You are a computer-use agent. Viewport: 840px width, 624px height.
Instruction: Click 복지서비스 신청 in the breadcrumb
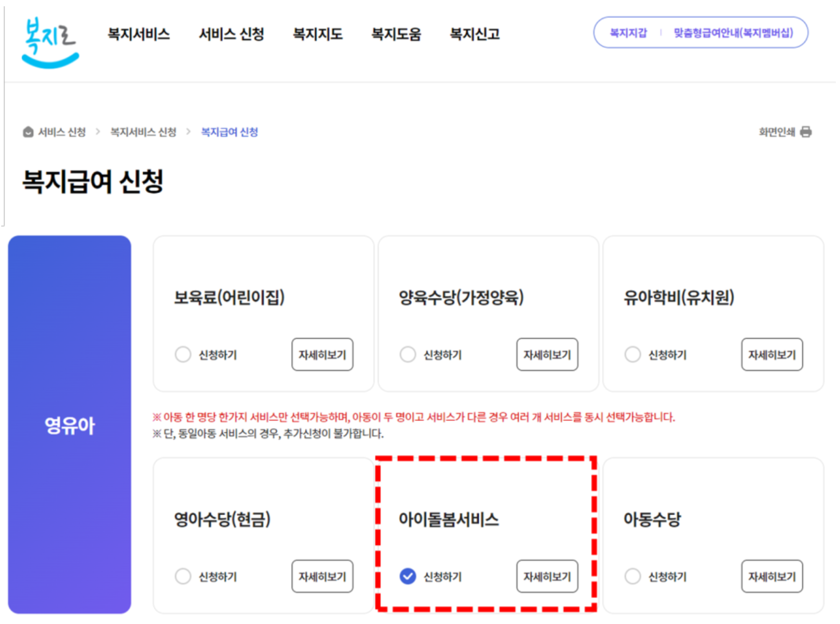tap(143, 132)
